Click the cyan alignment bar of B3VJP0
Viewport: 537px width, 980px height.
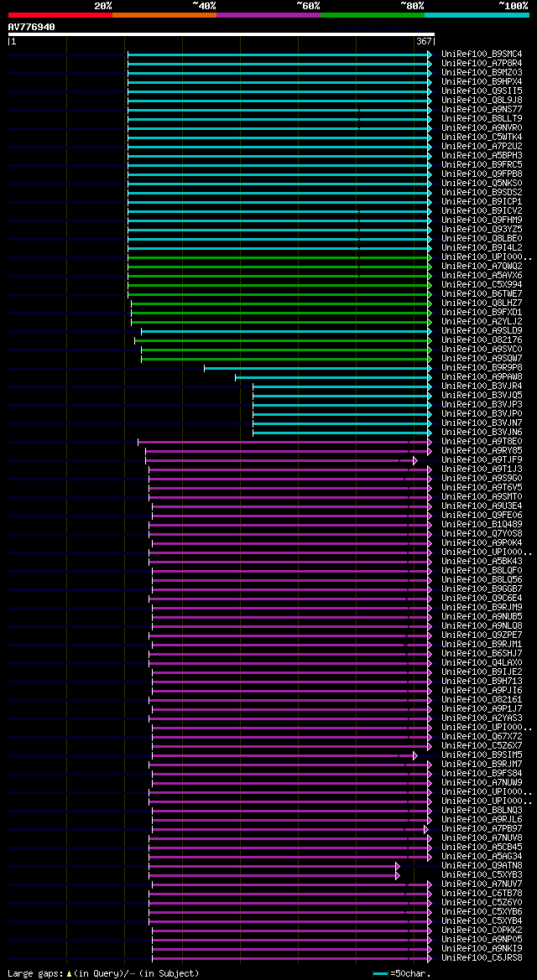click(342, 414)
